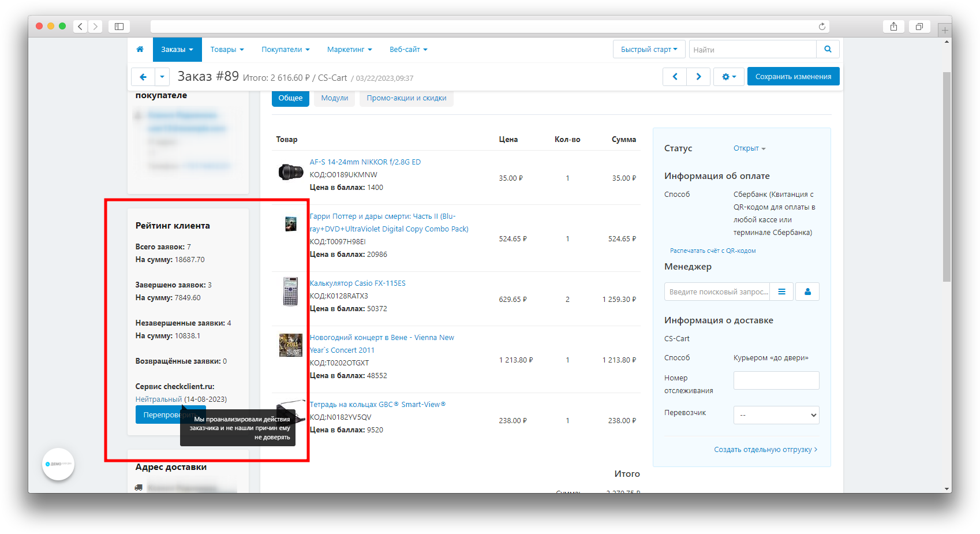Open the Покупатели menu
The height and width of the screenshot is (534, 980).
[286, 50]
